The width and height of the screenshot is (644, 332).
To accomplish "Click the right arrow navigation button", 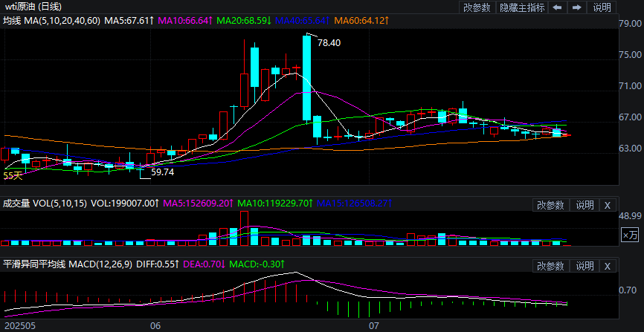I will click(576, 7).
